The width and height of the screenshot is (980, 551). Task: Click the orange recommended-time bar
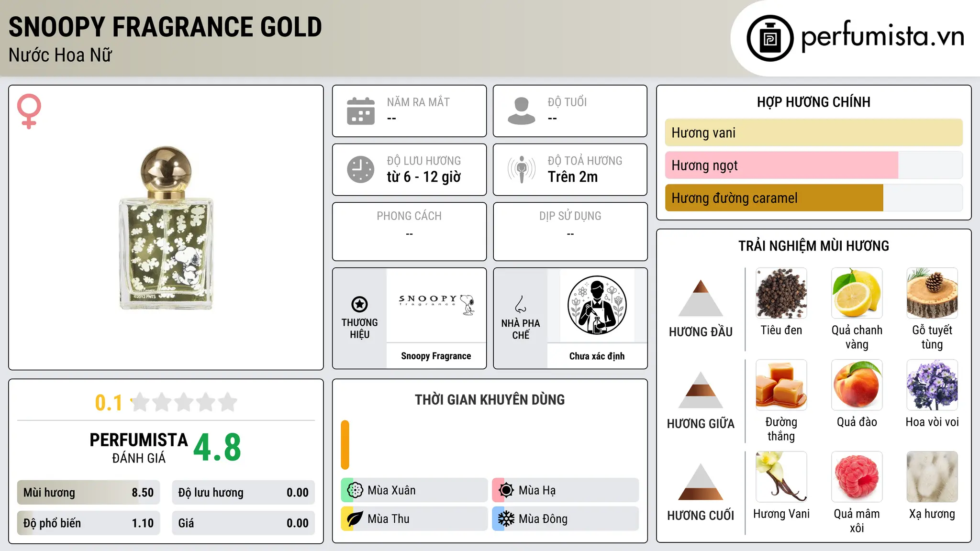point(345,445)
